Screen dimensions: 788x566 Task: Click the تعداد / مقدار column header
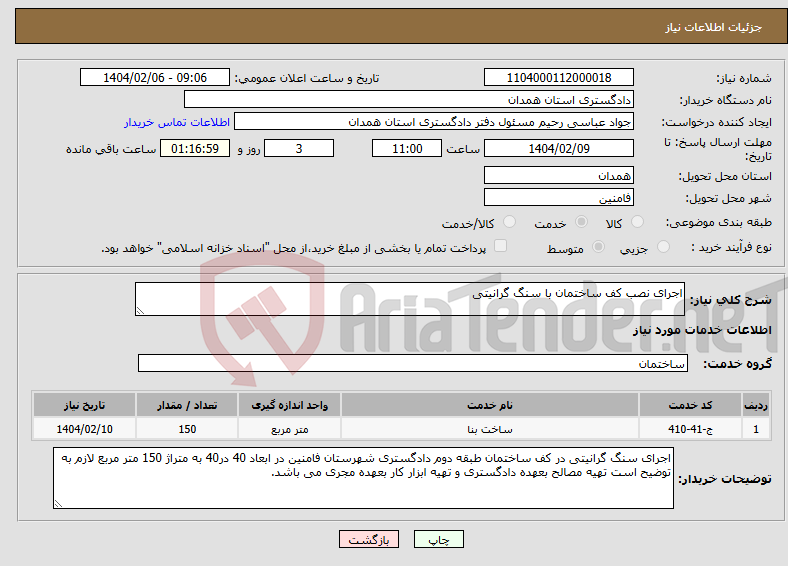pos(187,405)
